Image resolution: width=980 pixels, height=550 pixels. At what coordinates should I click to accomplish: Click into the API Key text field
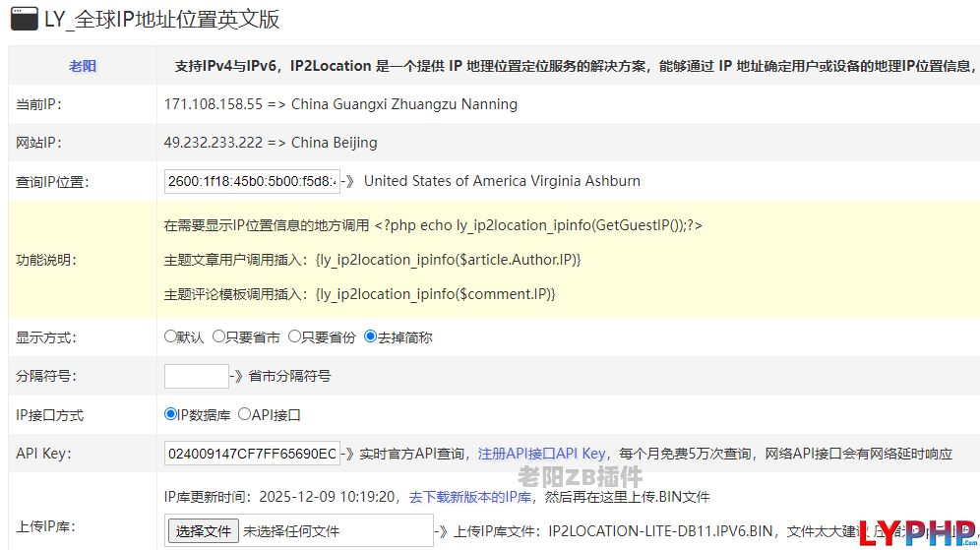pos(252,454)
